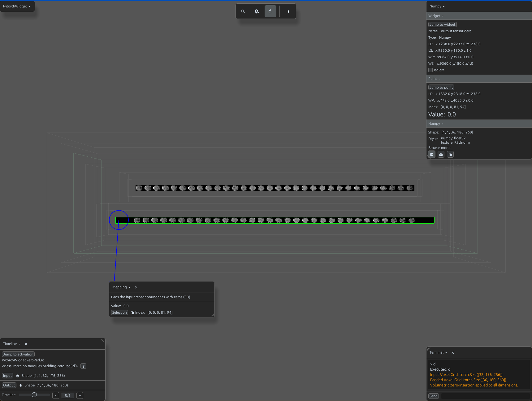Click the layers icon beside Output shape
Viewport: 532px width, 401px height.
pyautogui.click(x=21, y=386)
